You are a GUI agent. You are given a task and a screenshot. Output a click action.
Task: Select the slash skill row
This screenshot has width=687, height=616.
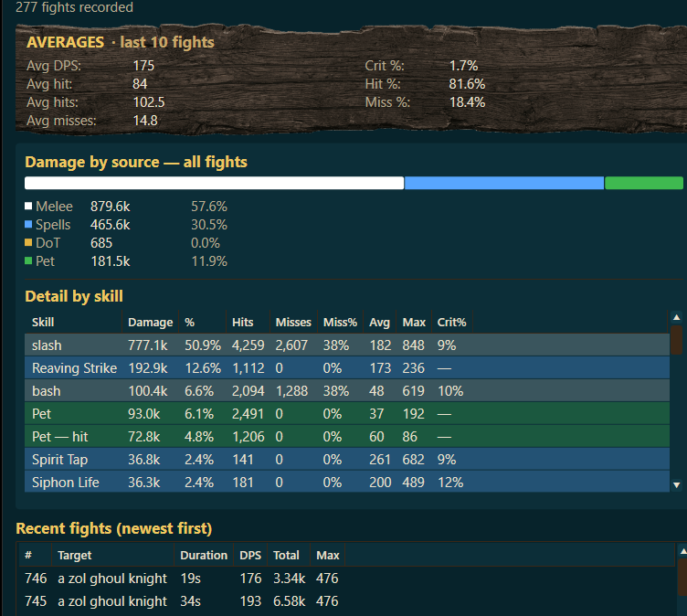pos(347,345)
